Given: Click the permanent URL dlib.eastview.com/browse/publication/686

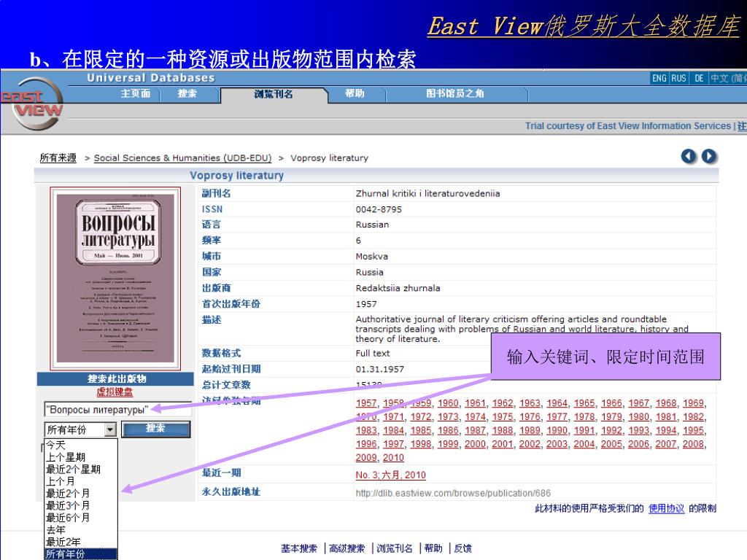Looking at the screenshot, I should (453, 493).
